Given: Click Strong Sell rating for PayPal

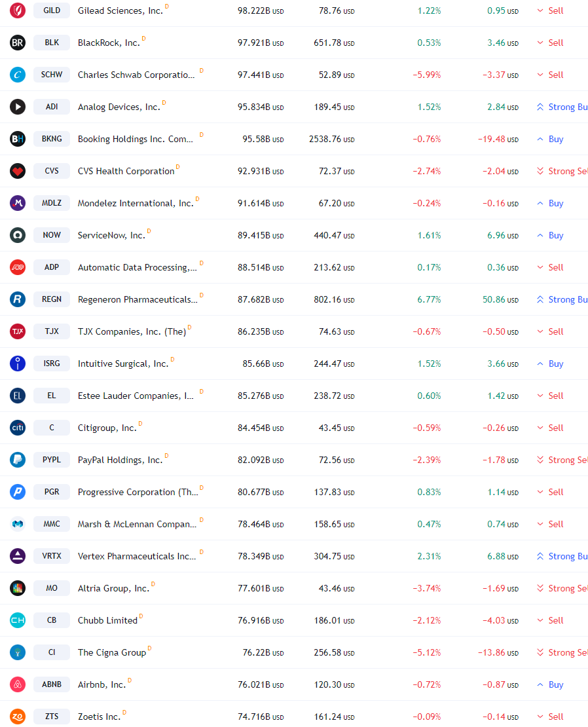Looking at the screenshot, I should pos(562,460).
